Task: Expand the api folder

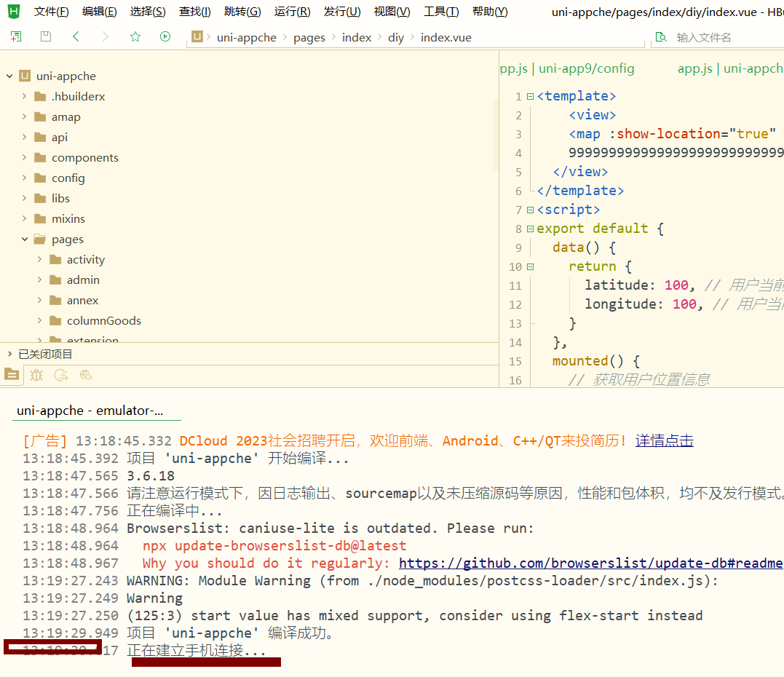Action: (x=24, y=137)
